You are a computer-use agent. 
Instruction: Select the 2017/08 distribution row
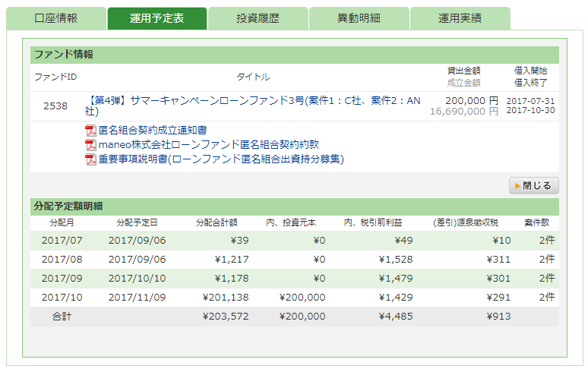click(294, 260)
